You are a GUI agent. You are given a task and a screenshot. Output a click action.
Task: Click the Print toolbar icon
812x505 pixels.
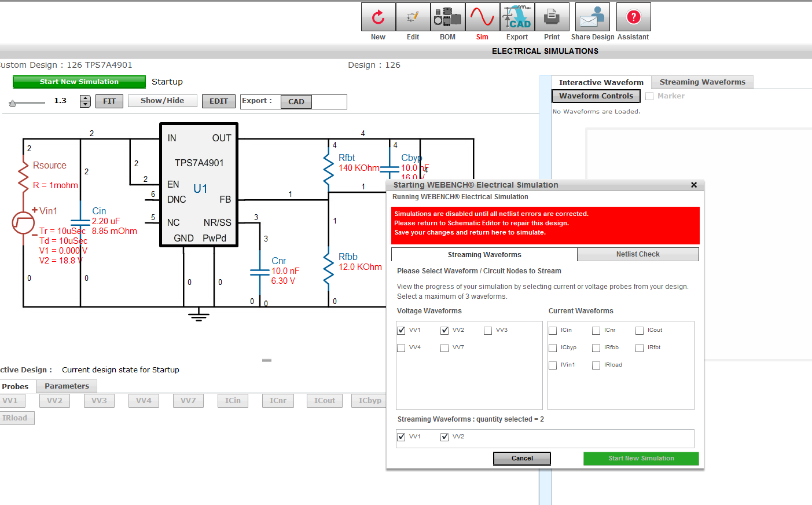pos(552,17)
